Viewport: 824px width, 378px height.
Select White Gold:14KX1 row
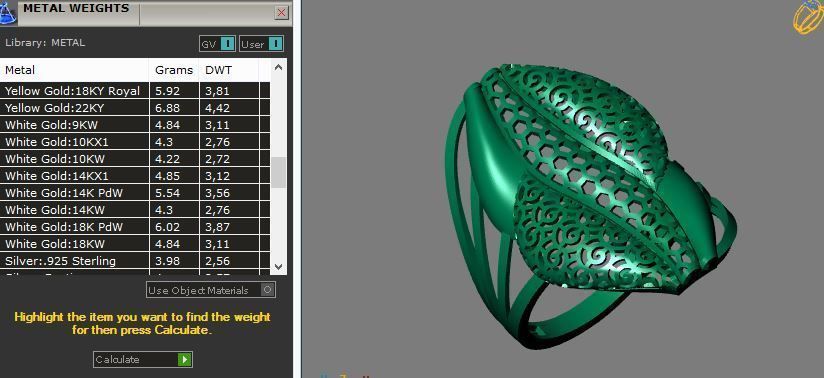click(135, 176)
